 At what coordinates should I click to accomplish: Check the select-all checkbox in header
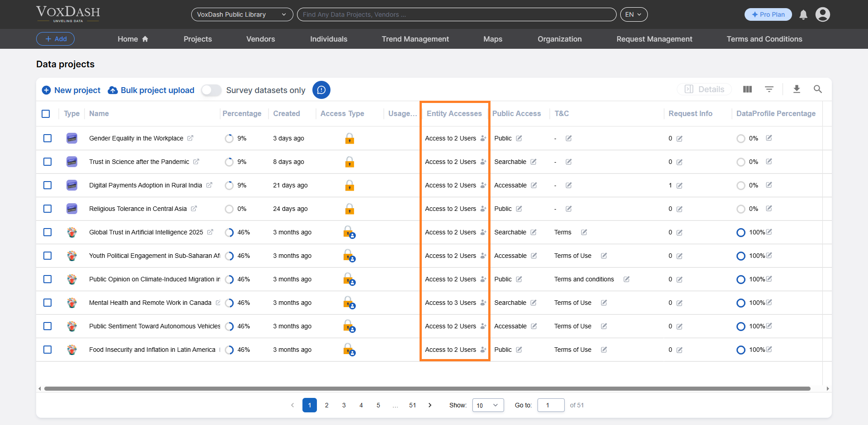pyautogui.click(x=46, y=114)
